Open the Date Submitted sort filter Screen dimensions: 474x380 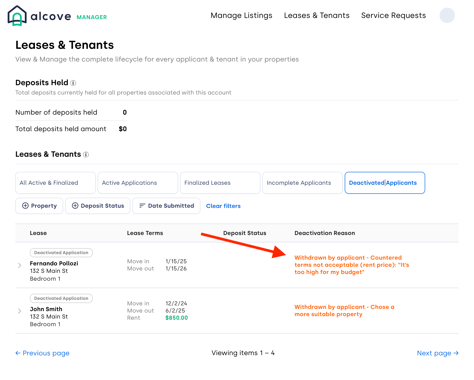[x=166, y=206]
